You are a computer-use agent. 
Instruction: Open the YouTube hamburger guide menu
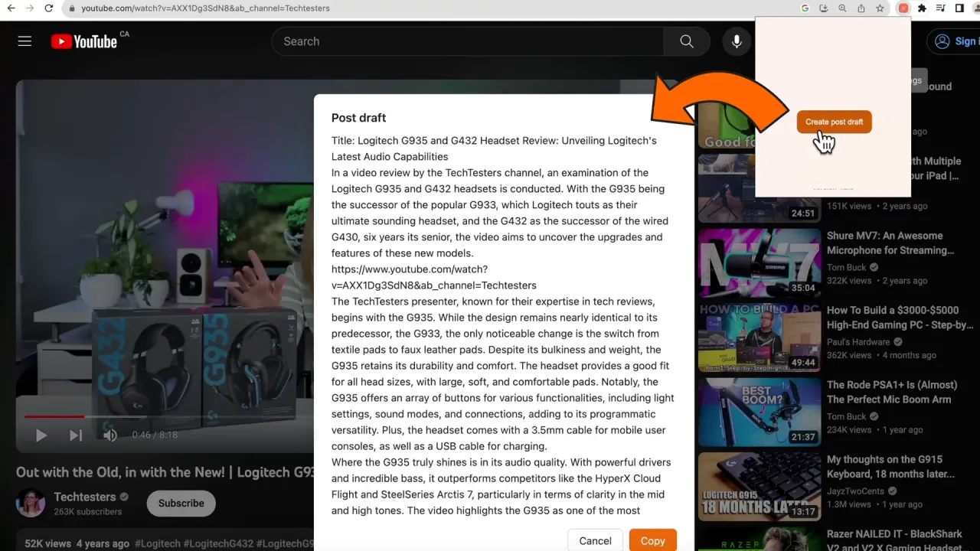click(24, 41)
